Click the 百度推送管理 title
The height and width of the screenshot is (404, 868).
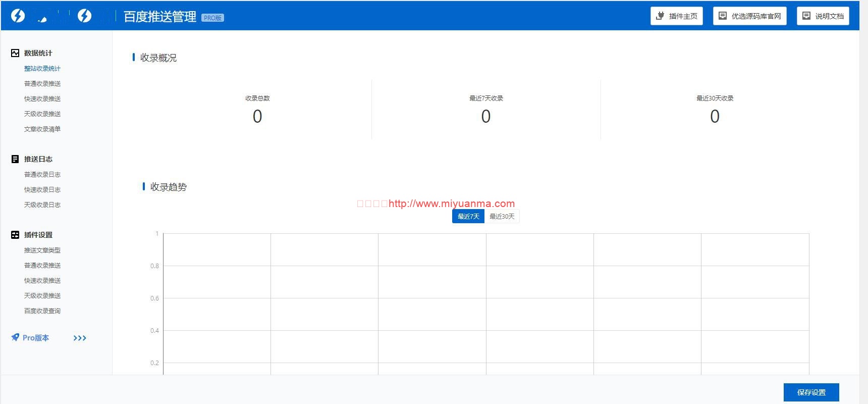[160, 17]
